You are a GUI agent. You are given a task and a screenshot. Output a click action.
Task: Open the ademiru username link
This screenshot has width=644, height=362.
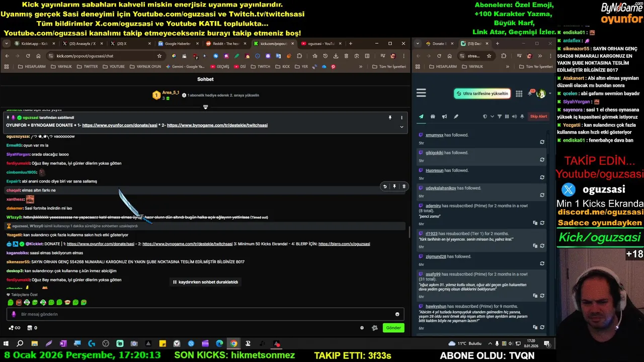click(433, 206)
